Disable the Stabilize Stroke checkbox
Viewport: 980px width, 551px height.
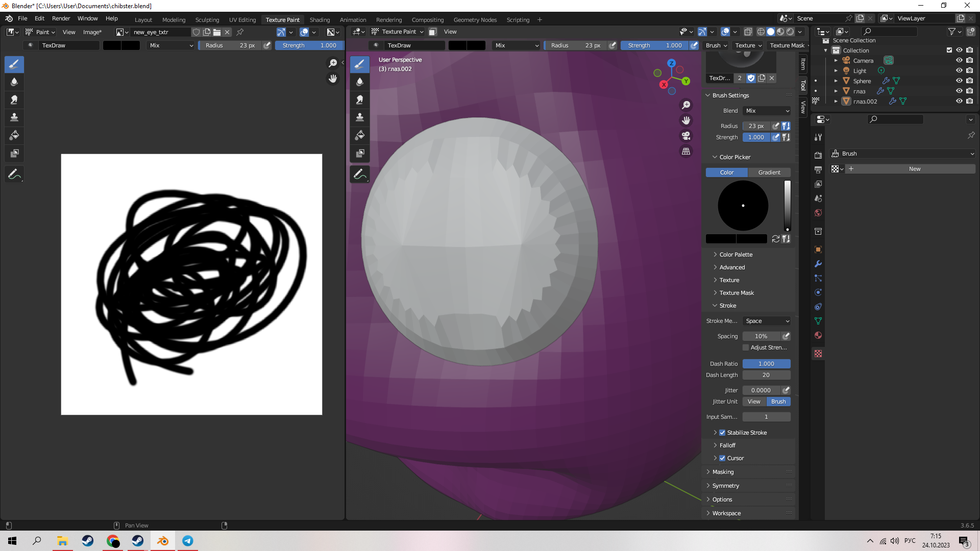pos(722,433)
